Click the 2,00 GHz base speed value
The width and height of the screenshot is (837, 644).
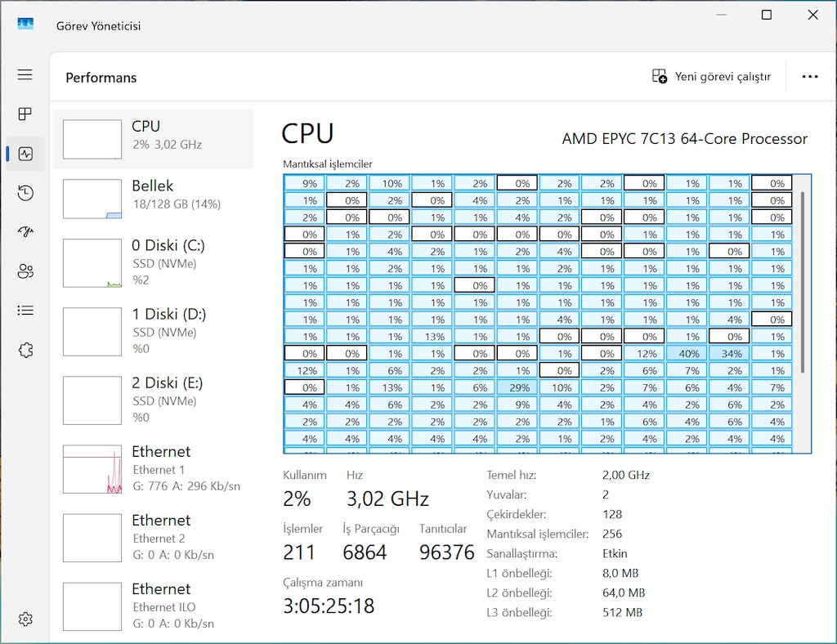pos(625,475)
